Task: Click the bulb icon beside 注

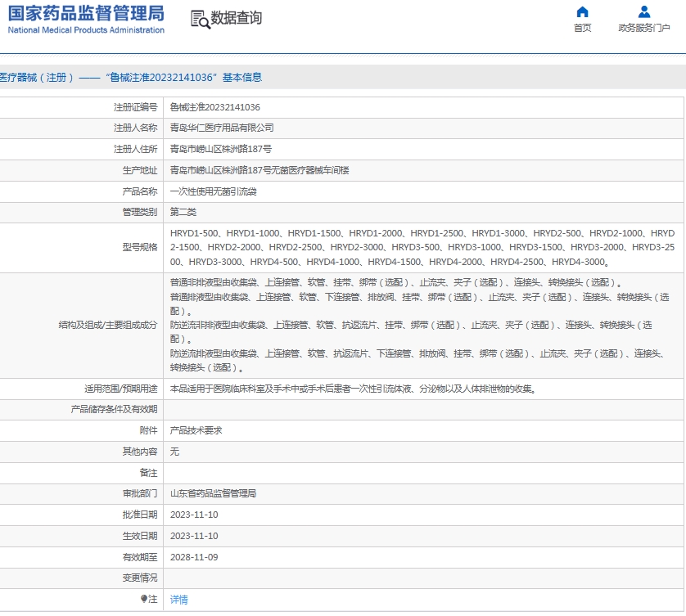Action: coord(144,599)
